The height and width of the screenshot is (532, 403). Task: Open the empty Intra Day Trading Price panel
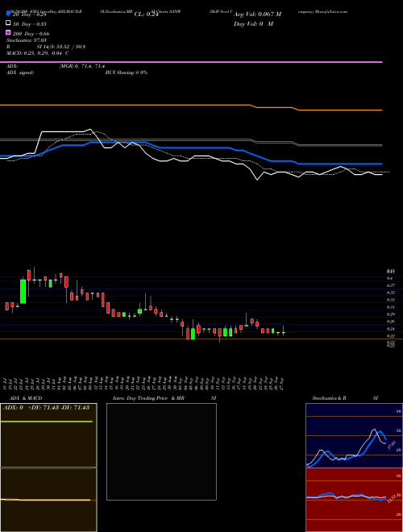click(161, 451)
